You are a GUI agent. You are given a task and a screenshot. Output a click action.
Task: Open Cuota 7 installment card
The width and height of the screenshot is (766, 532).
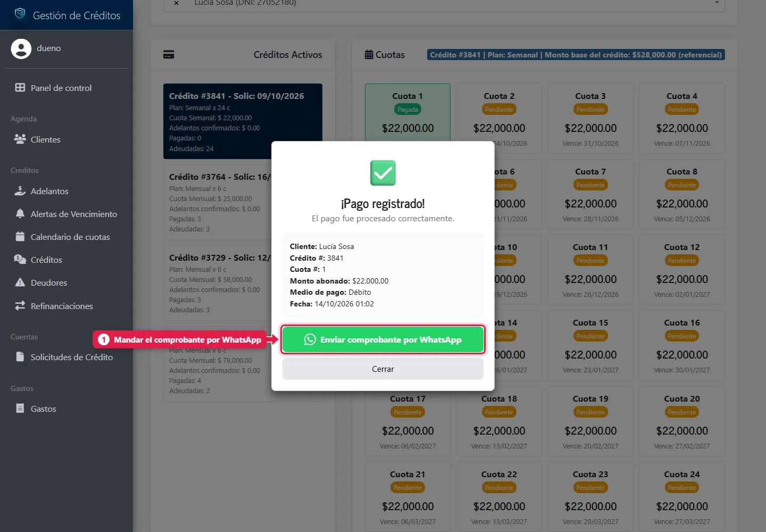590,194
